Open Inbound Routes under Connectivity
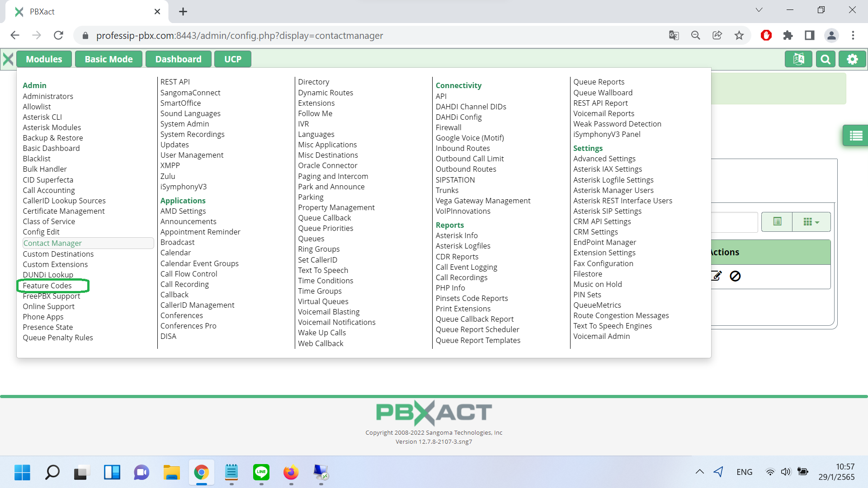Viewport: 868px width, 488px height. 462,148
